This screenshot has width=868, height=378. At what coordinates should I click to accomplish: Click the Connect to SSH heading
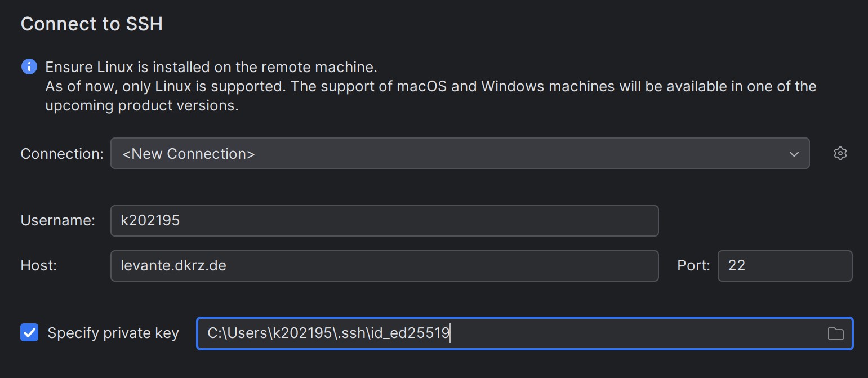pyautogui.click(x=92, y=24)
